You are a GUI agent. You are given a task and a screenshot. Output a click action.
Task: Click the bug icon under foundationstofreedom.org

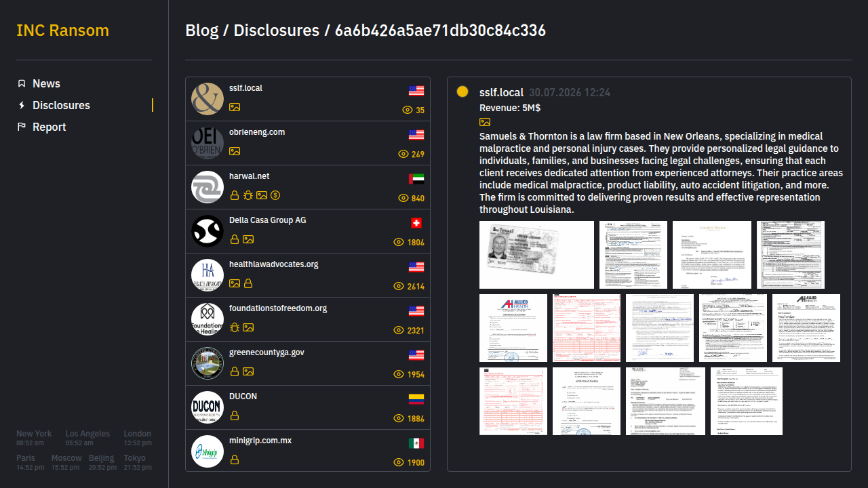click(x=235, y=327)
